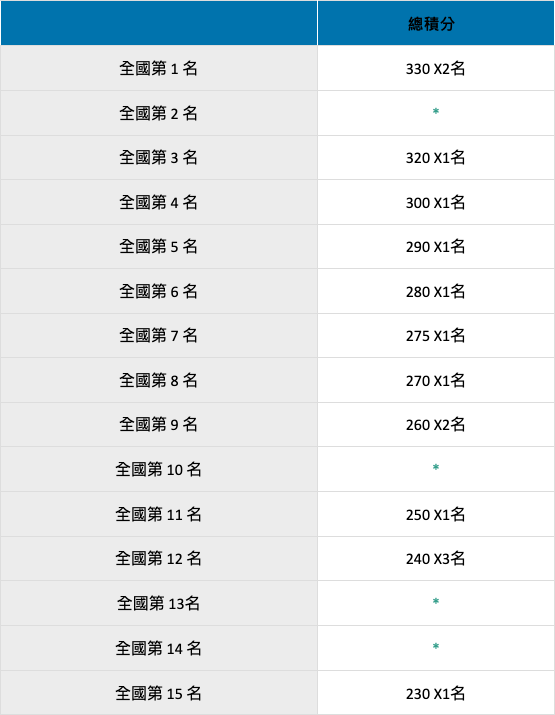Click the asterisk beside 全國第 10 名
Image resolution: width=555 pixels, height=715 pixels.
(436, 467)
